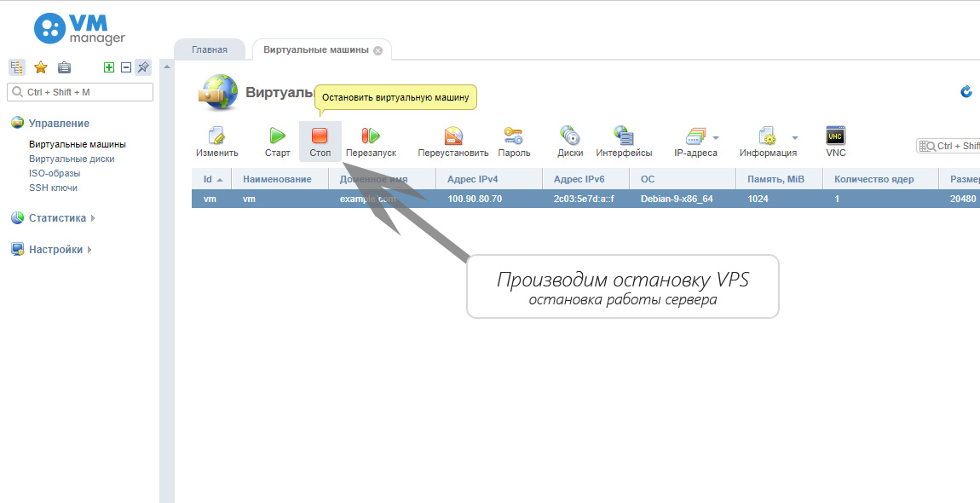Viewport: 980px width, 503px height.
Task: Click the Изменить (edit) toolbar icon
Action: point(216,142)
